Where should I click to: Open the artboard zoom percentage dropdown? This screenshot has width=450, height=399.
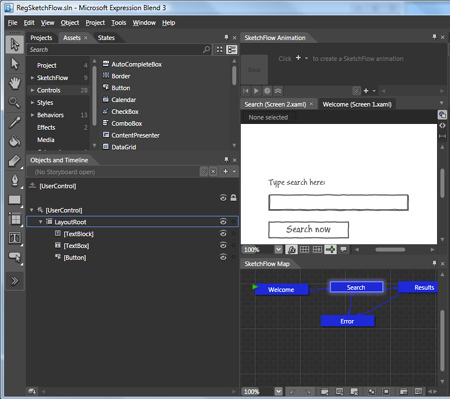(x=278, y=249)
